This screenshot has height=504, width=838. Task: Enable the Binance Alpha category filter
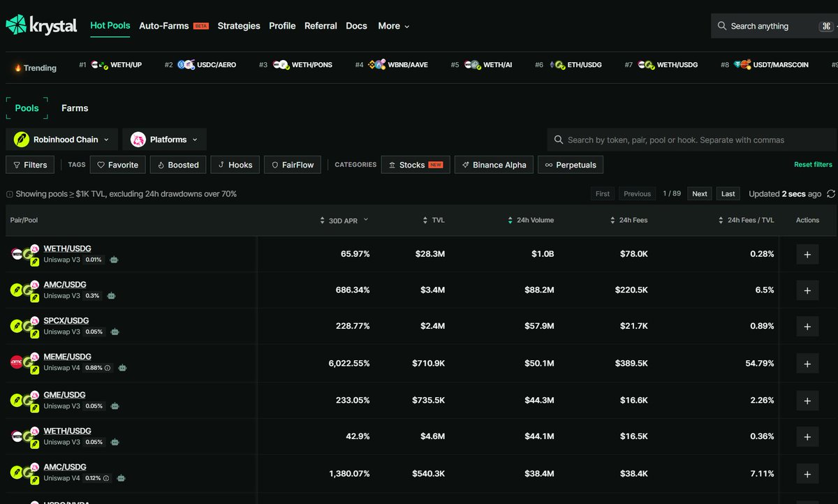coord(494,165)
